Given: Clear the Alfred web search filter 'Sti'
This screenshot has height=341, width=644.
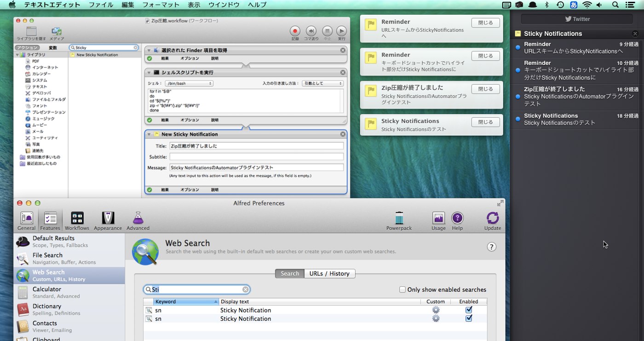Looking at the screenshot, I should (x=246, y=289).
